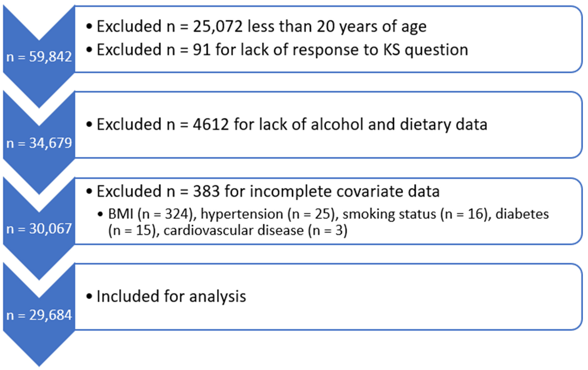The image size is (588, 370).
Task: Click the "Included for analysis" text
Action: tap(171, 296)
